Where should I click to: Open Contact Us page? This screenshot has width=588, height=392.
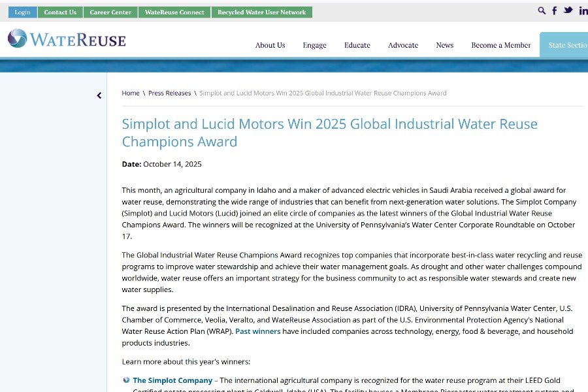click(60, 12)
